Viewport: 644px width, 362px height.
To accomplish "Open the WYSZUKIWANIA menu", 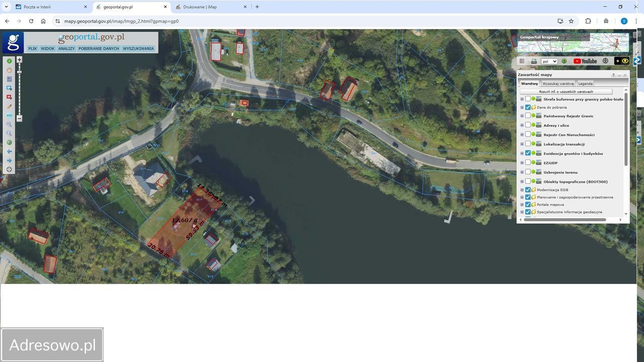I will pyautogui.click(x=138, y=49).
